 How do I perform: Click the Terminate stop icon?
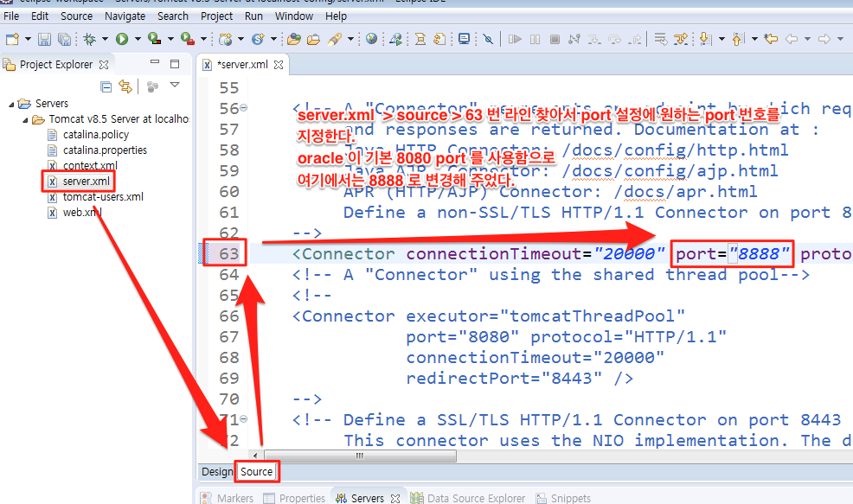[x=555, y=39]
